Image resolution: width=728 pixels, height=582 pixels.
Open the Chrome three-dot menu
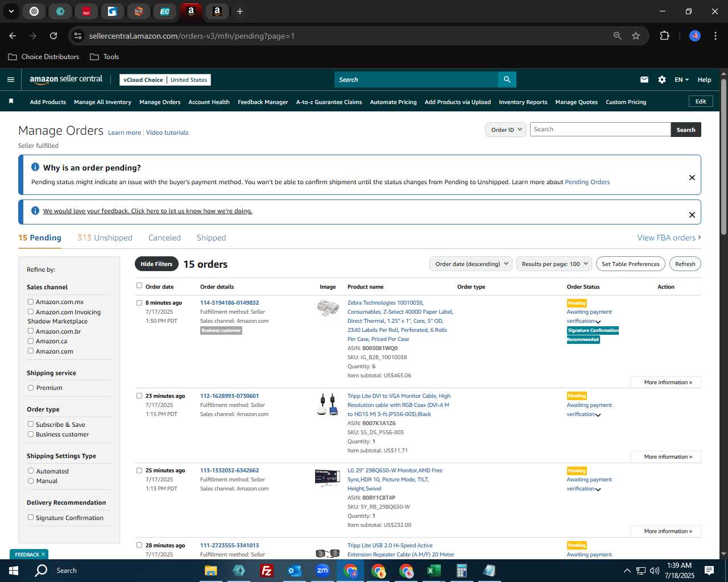coord(714,36)
